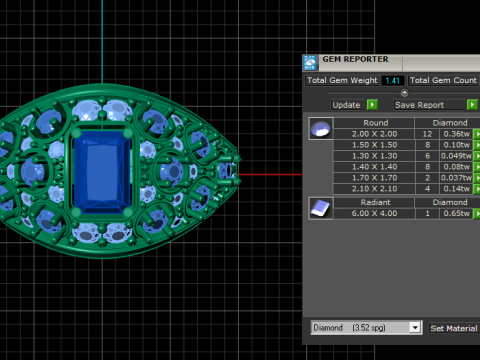Click green arrow on 1.70 X 1.70 row
The width and height of the screenshot is (480, 360).
[477, 178]
